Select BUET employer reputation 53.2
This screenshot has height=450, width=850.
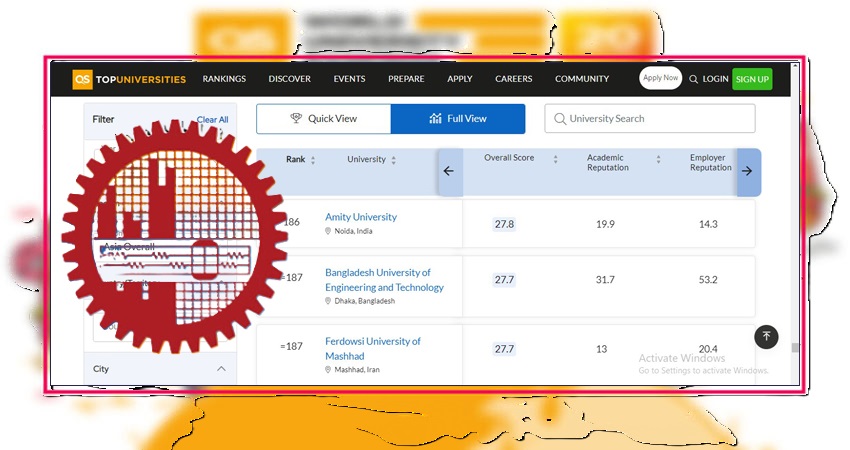[708, 280]
